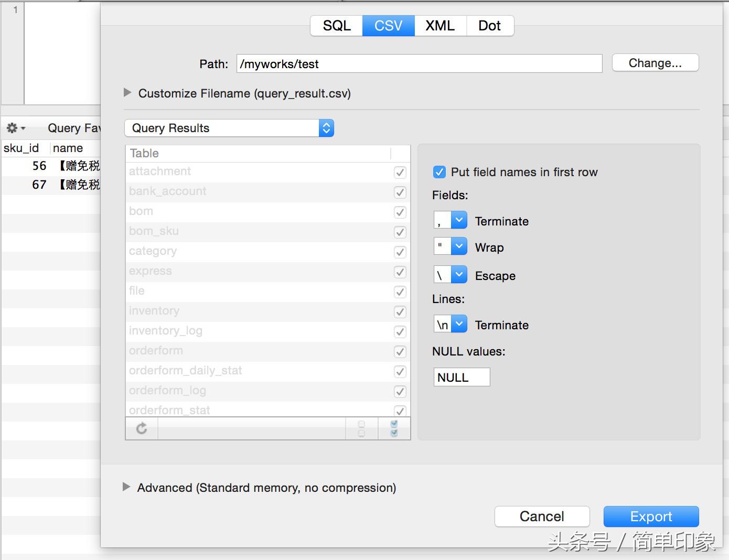Click the select all tables icon
This screenshot has width=729, height=560.
(x=394, y=428)
